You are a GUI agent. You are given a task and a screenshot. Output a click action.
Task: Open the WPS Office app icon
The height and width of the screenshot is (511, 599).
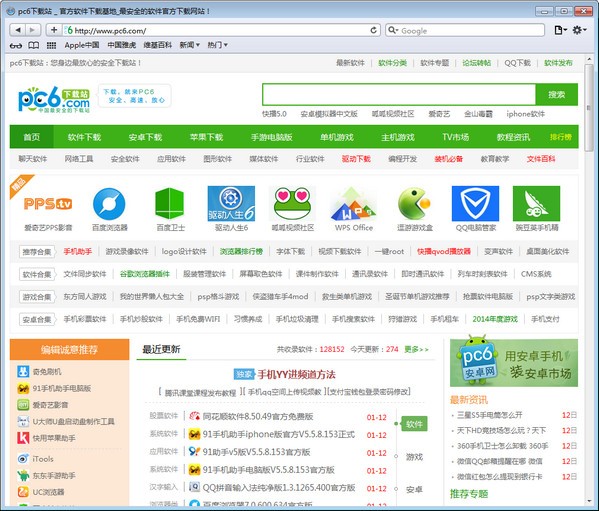tap(353, 204)
